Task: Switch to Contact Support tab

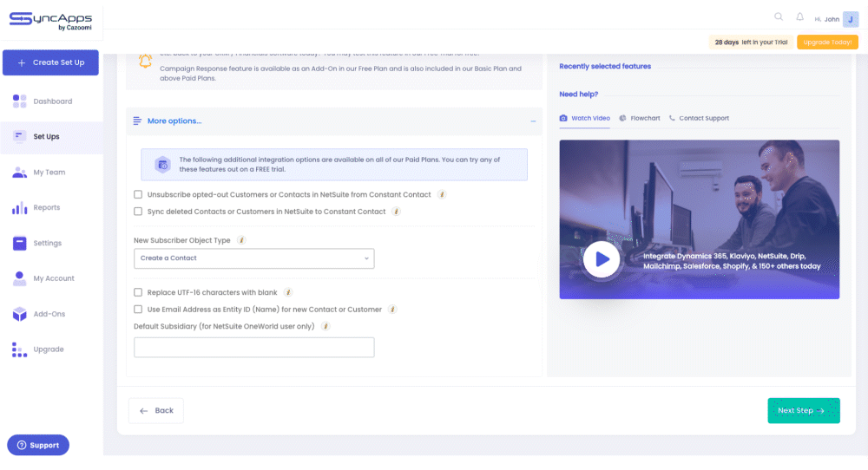Action: [x=699, y=118]
